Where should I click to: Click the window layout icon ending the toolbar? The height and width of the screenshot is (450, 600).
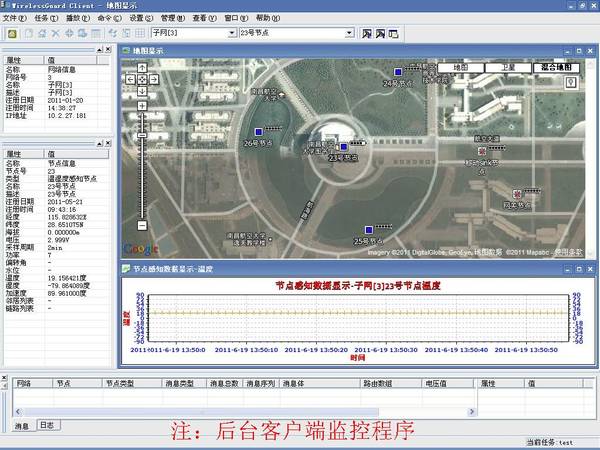coord(393,34)
